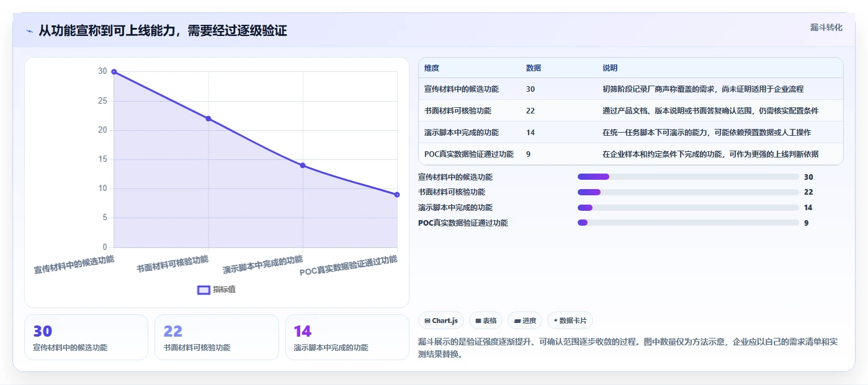Click x-axis label POC真实数据验证通过功能
868x385 pixels.
pos(348,266)
